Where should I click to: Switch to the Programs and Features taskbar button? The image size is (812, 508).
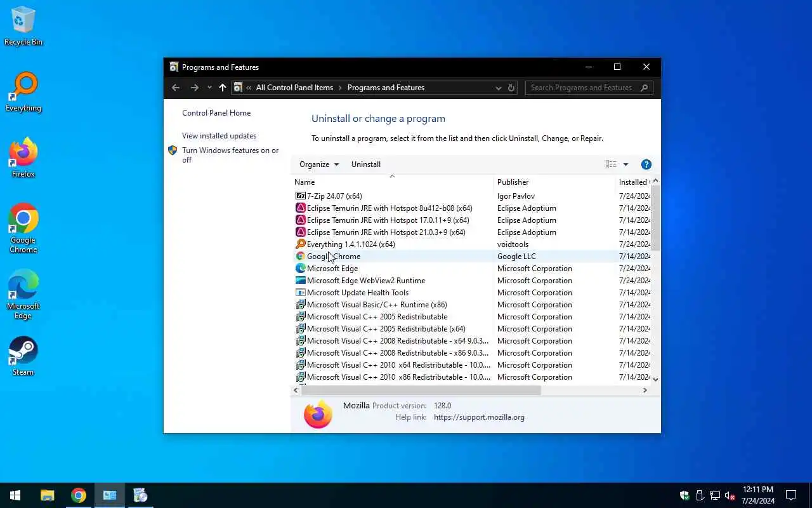pyautogui.click(x=110, y=495)
